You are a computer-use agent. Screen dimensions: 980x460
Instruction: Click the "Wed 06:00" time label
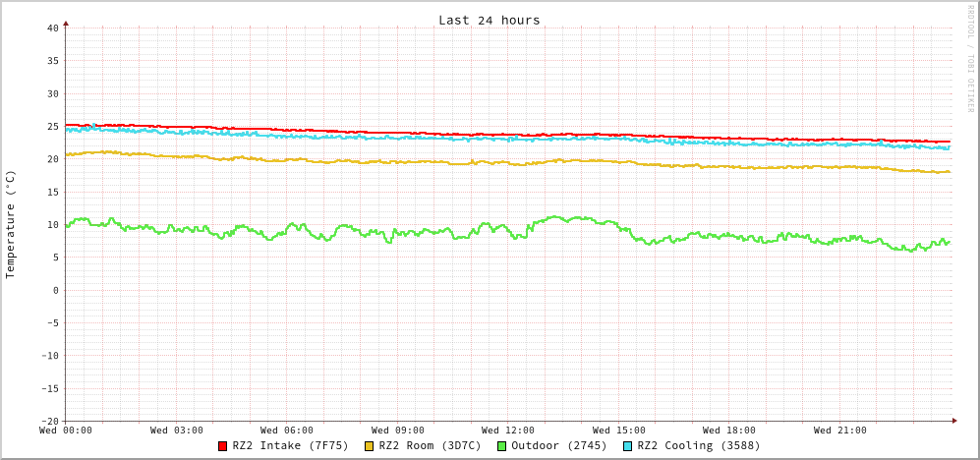(287, 430)
